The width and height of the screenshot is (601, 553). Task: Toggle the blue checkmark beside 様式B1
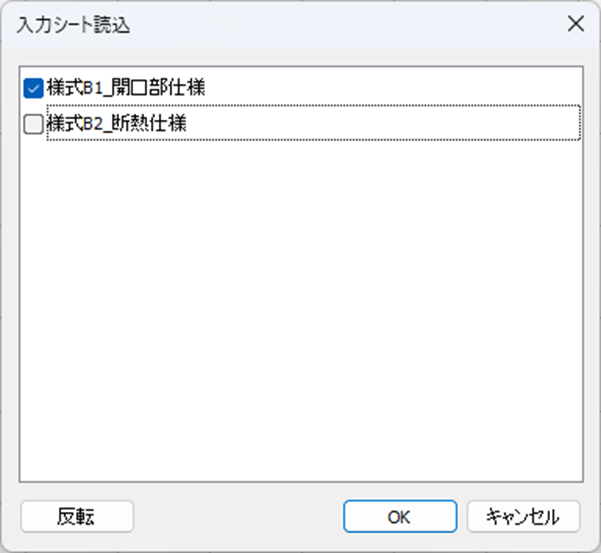(33, 89)
